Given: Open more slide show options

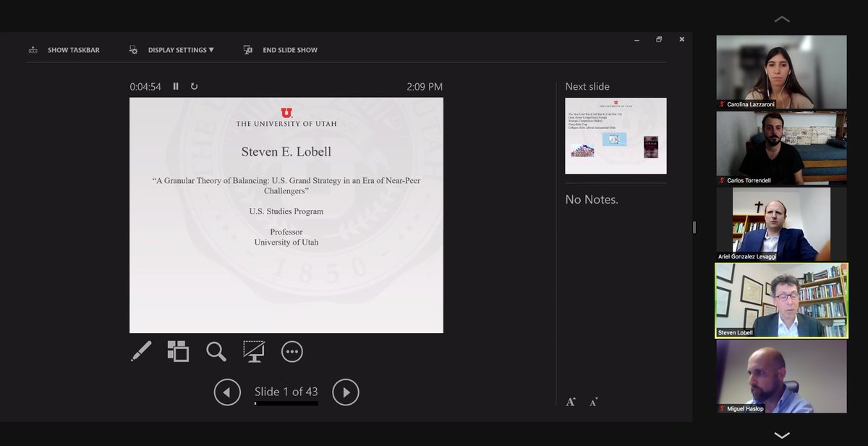Looking at the screenshot, I should point(292,352).
